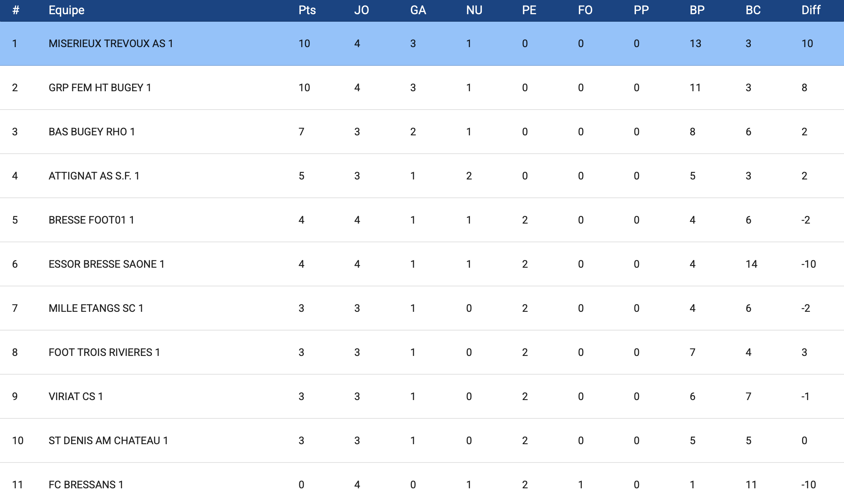Select the ESSOR BRESSE SAONE 1 team name
This screenshot has width=844, height=504.
click(107, 264)
